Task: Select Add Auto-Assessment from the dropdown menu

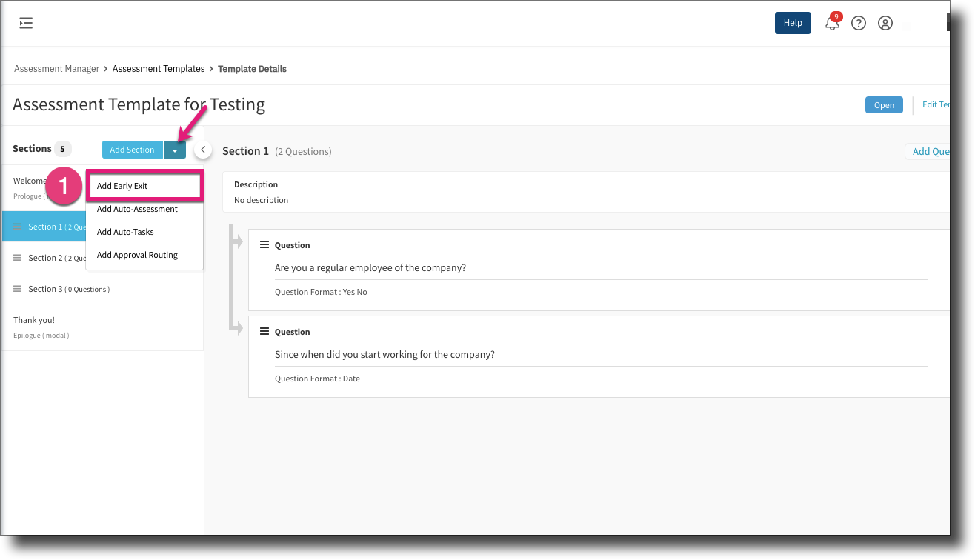Action: click(138, 209)
